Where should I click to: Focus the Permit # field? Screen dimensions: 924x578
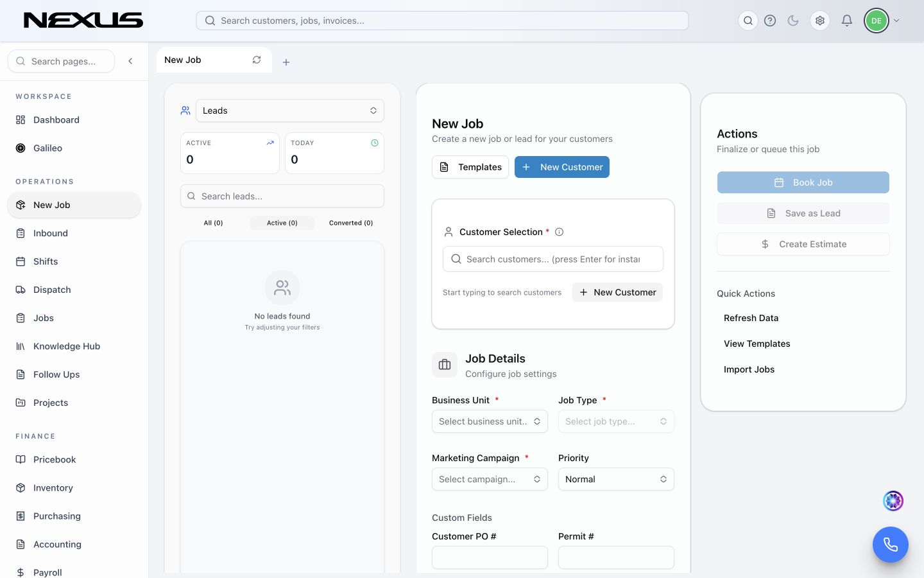[x=616, y=557]
